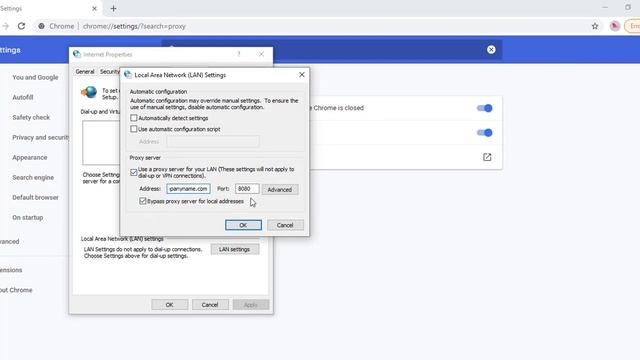Close the LAN Settings dialog
This screenshot has height=360, width=640.
(x=302, y=75)
